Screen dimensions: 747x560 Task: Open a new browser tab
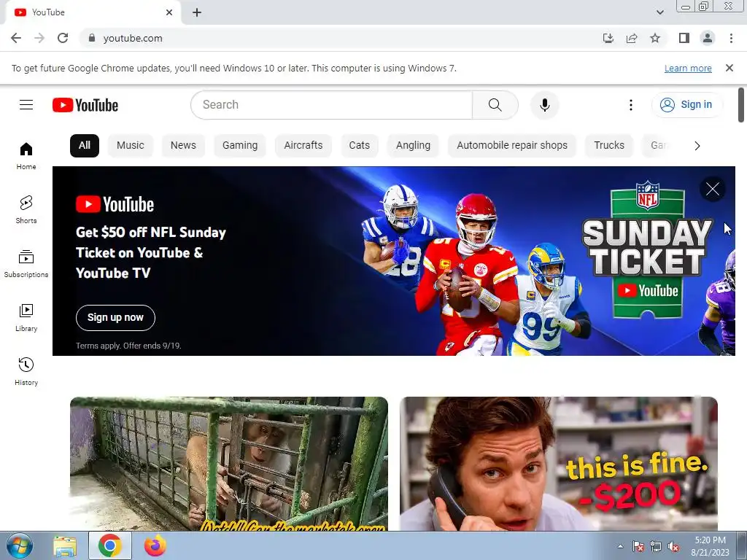(x=197, y=12)
